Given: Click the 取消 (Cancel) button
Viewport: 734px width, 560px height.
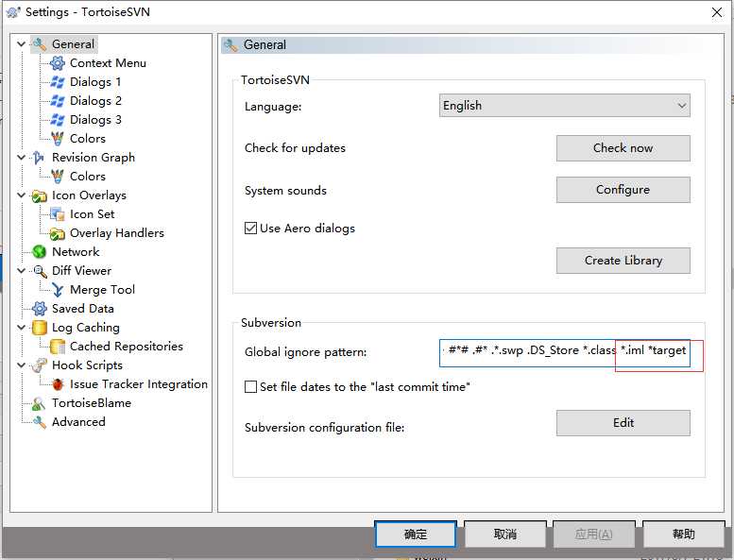Looking at the screenshot, I should tap(505, 535).
